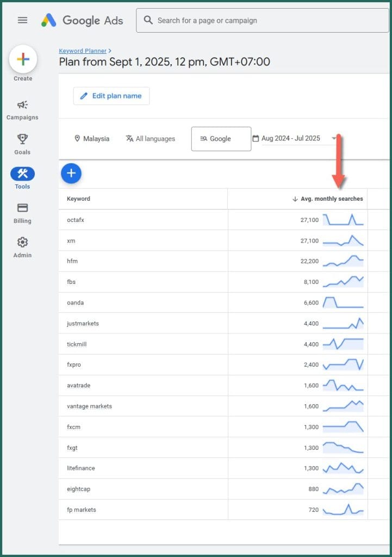Select the fxcm keyword row
392x557 pixels.
click(223, 427)
